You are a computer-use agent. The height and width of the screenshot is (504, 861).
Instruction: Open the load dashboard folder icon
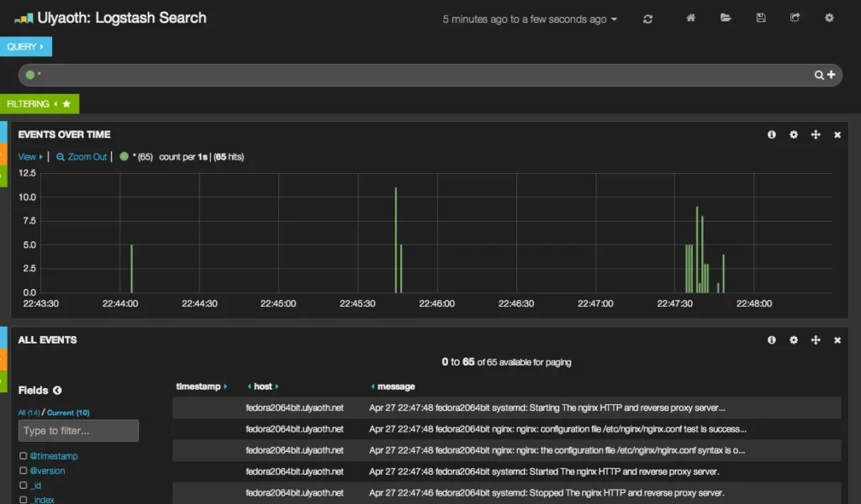pos(726,18)
